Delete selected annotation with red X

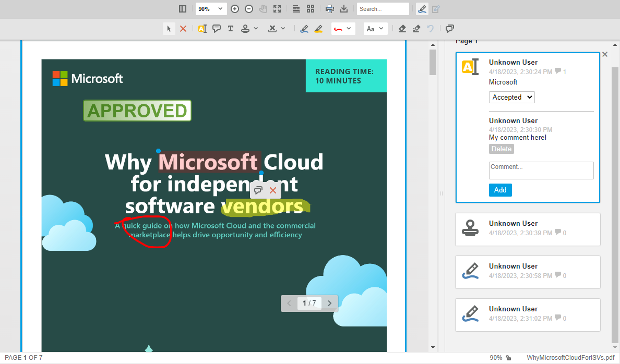tap(183, 29)
